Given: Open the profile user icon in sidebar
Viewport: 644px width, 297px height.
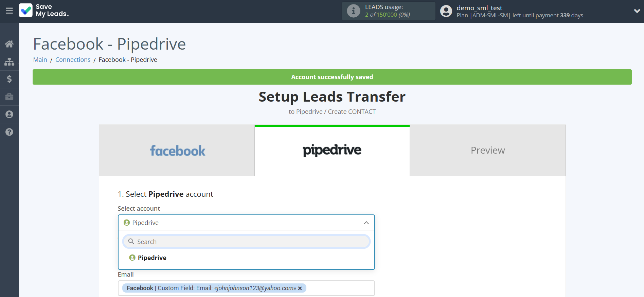Looking at the screenshot, I should (x=9, y=115).
